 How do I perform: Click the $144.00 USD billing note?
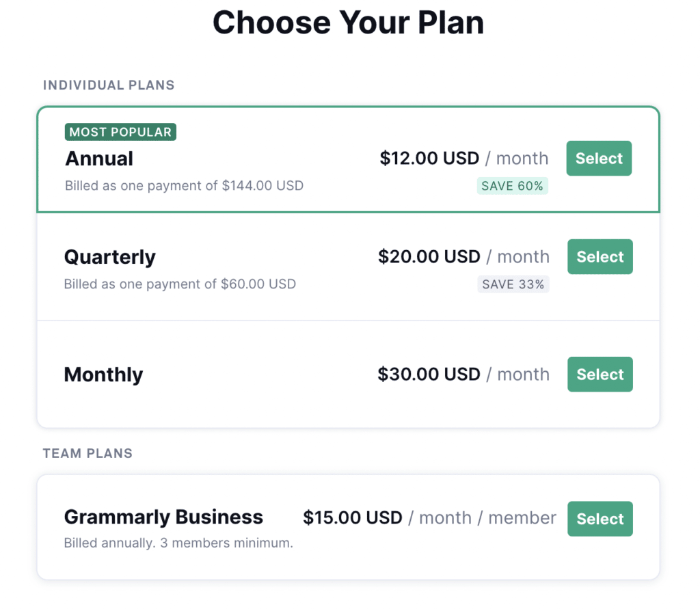(185, 186)
